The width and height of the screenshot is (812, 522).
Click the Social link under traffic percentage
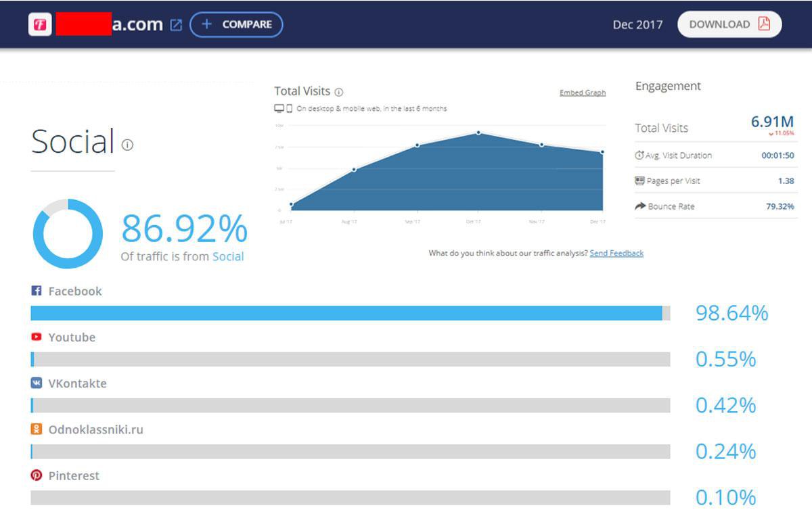pyautogui.click(x=228, y=256)
